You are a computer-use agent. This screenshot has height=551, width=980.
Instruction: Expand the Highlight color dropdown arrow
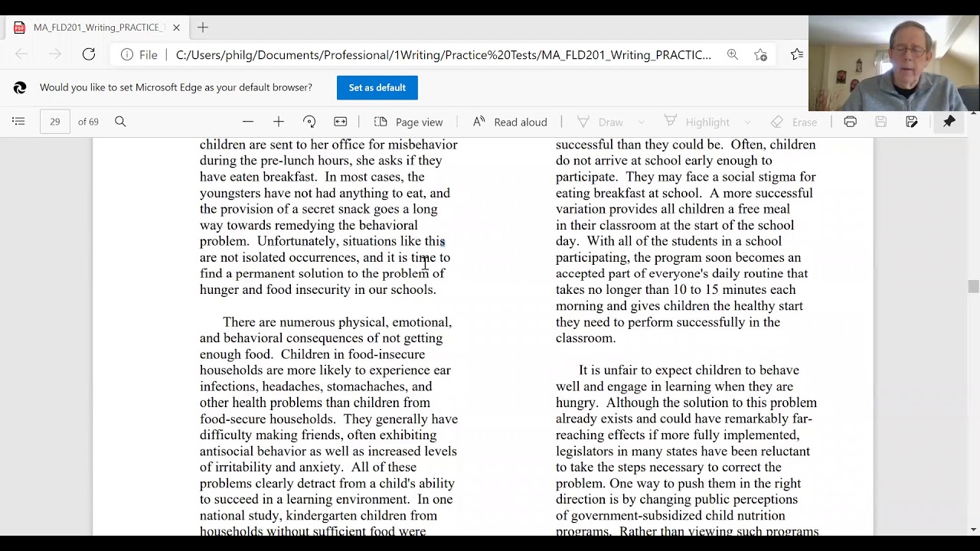pos(748,122)
